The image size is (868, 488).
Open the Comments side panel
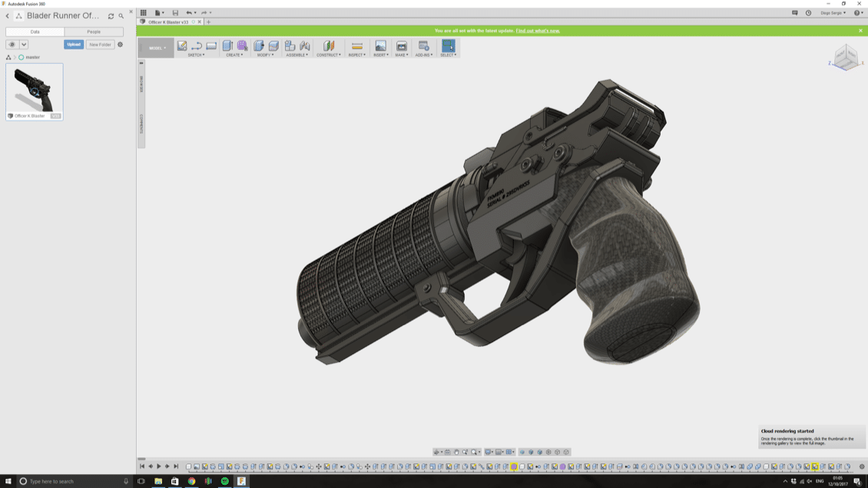click(x=141, y=124)
